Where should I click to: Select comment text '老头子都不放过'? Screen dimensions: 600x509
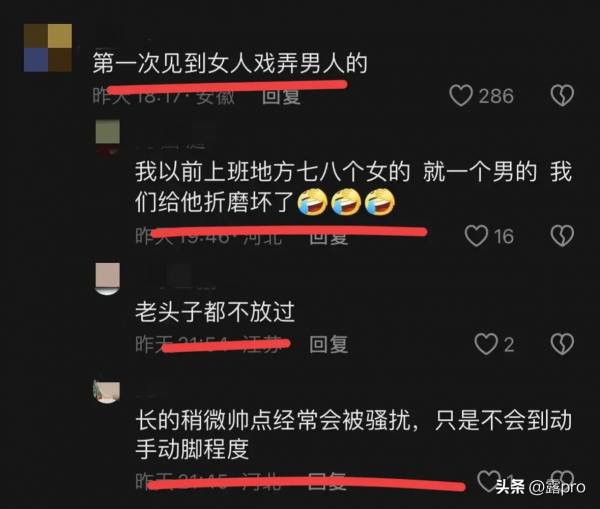tap(215, 312)
